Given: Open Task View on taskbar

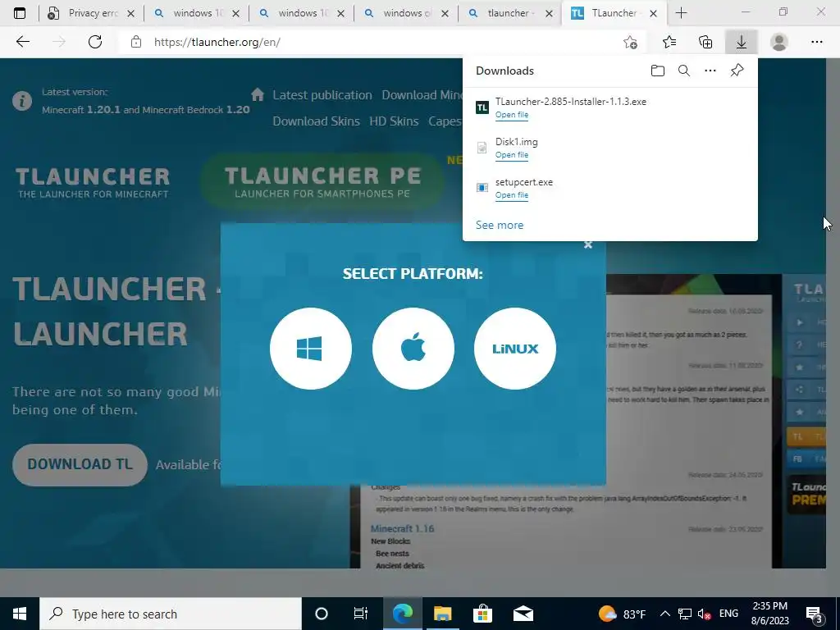Looking at the screenshot, I should [x=361, y=614].
